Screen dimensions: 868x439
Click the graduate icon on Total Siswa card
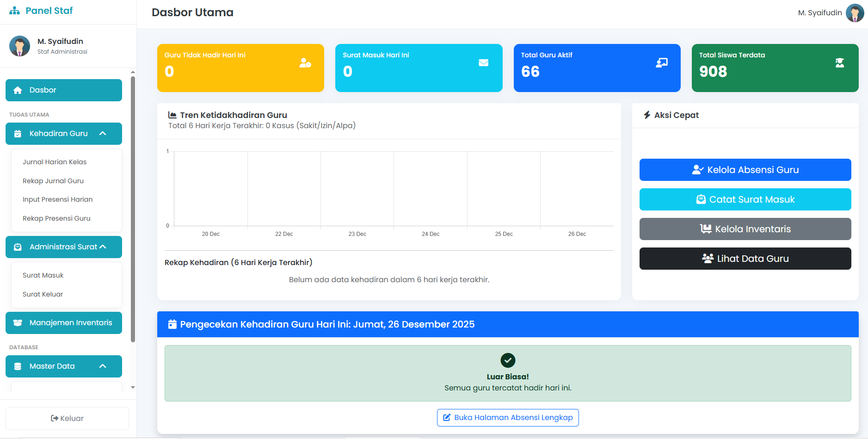pyautogui.click(x=839, y=63)
